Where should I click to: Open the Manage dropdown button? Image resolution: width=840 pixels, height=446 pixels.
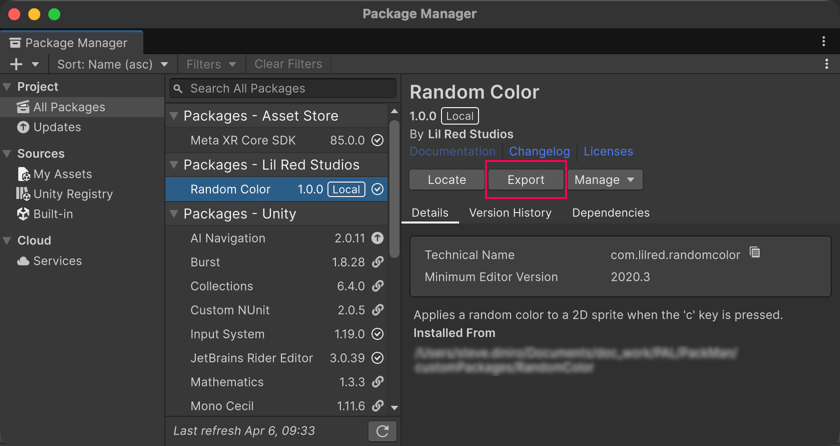click(604, 180)
